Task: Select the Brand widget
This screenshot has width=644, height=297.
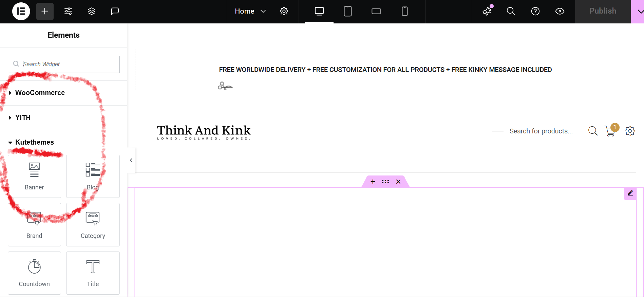Action: coord(34,225)
